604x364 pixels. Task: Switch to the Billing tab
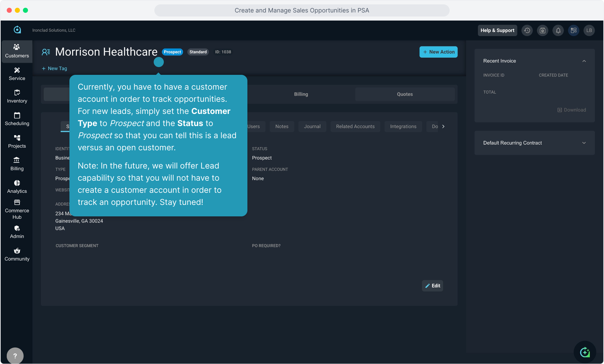point(301,94)
